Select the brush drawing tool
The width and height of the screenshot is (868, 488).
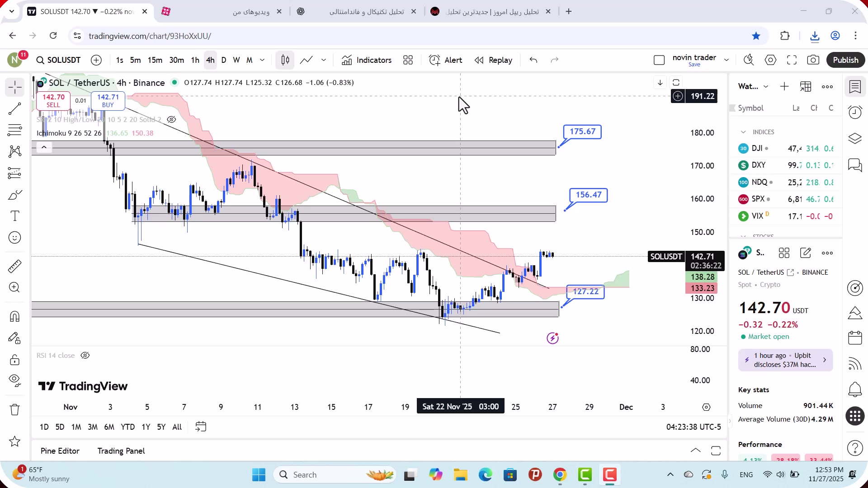click(15, 195)
